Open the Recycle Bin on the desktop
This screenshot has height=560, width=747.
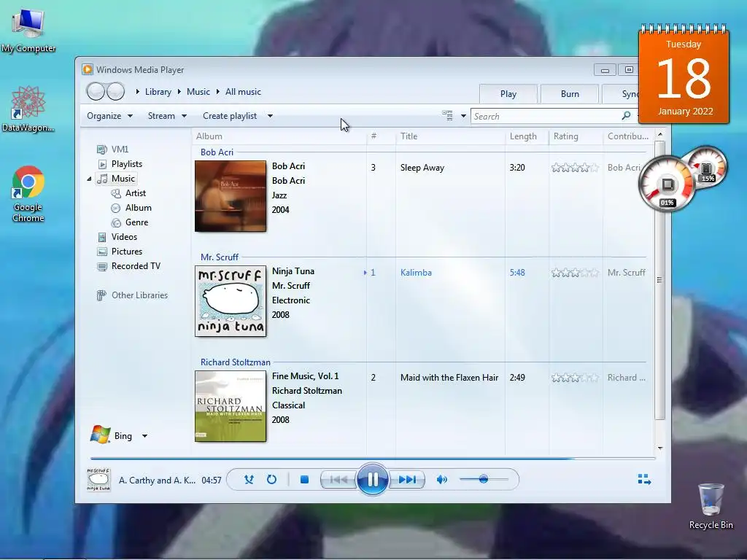click(x=711, y=506)
